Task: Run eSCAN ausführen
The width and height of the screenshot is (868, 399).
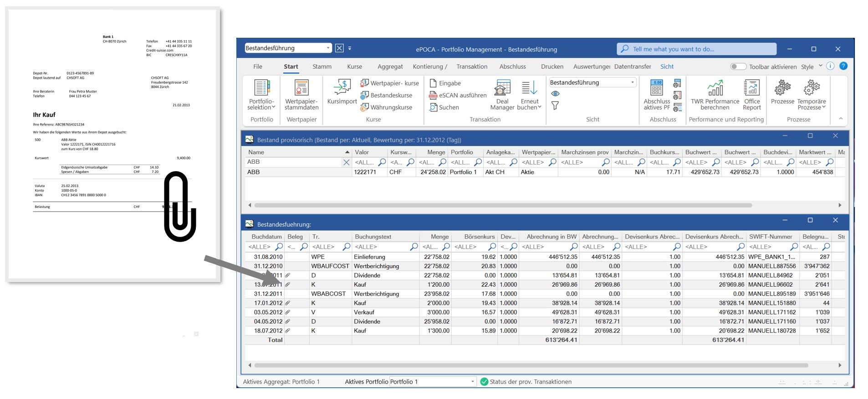Action: (458, 95)
